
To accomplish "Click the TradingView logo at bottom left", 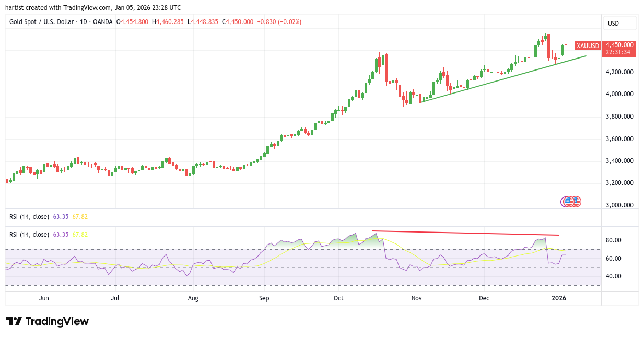I will 48,321.
